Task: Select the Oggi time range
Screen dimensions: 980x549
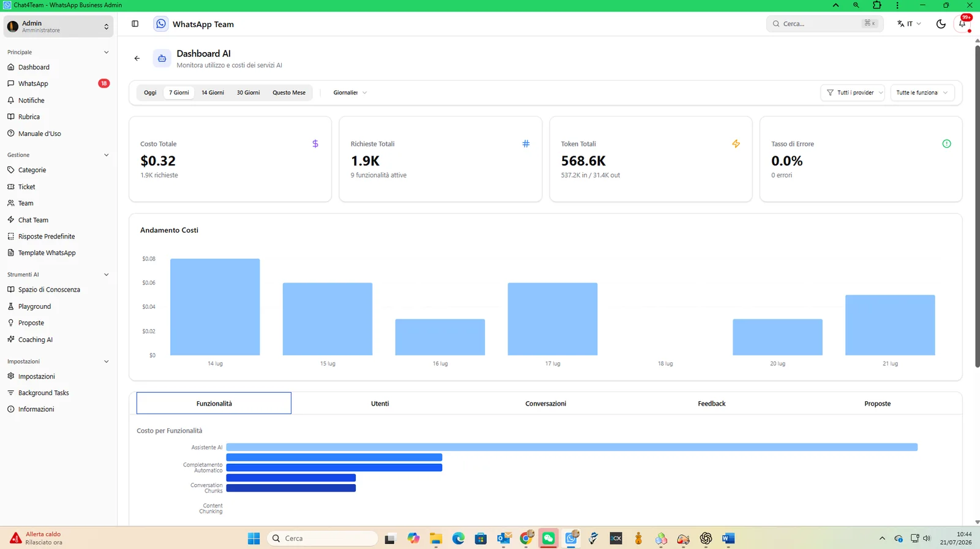Action: (x=150, y=93)
